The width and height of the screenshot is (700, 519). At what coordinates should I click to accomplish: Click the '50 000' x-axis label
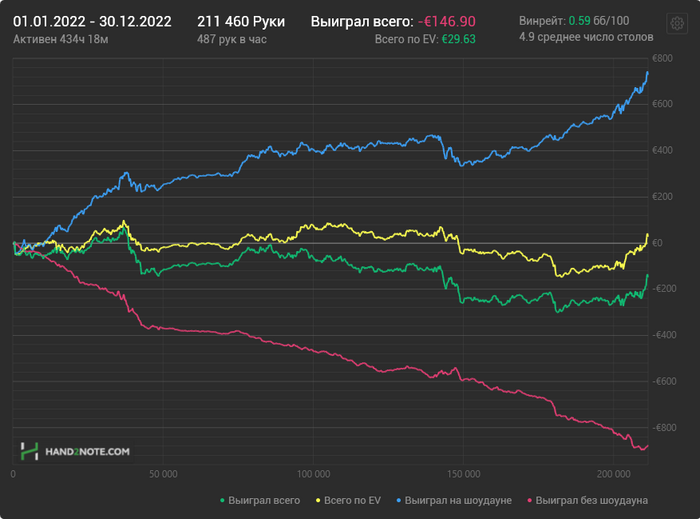coord(163,474)
